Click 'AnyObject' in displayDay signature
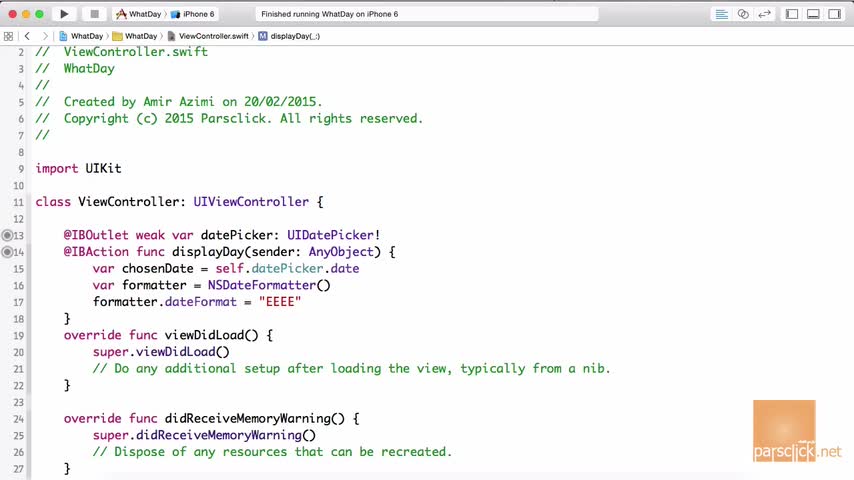854x480 pixels. click(x=341, y=252)
